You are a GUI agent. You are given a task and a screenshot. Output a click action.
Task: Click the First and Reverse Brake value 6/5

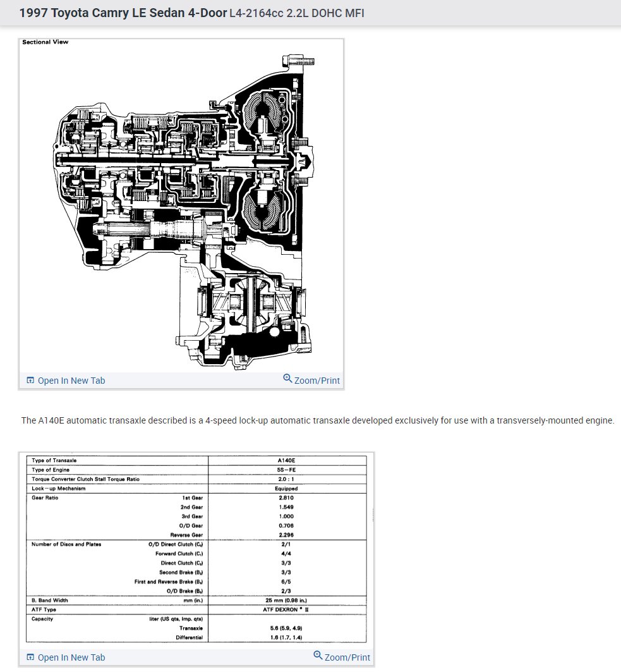pyautogui.click(x=286, y=582)
